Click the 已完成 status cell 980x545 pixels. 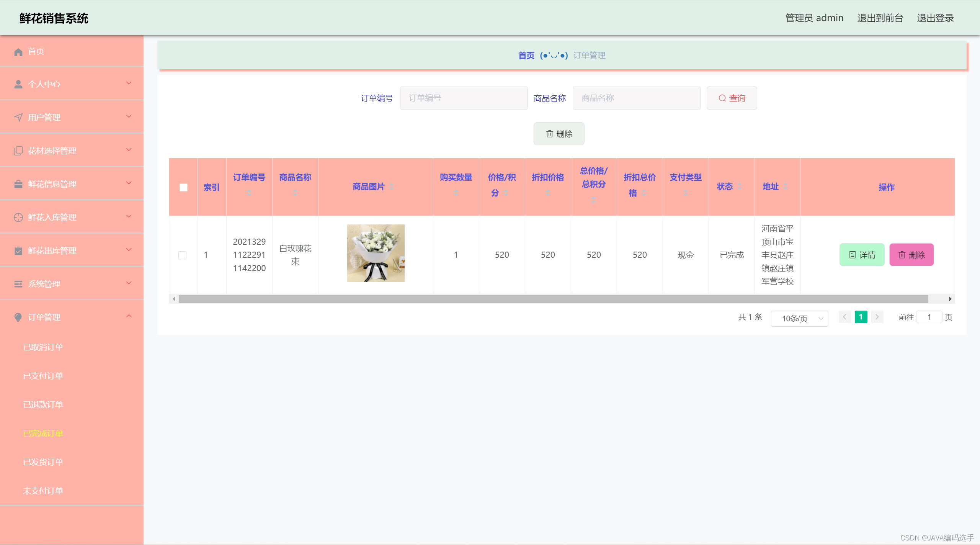[732, 255]
